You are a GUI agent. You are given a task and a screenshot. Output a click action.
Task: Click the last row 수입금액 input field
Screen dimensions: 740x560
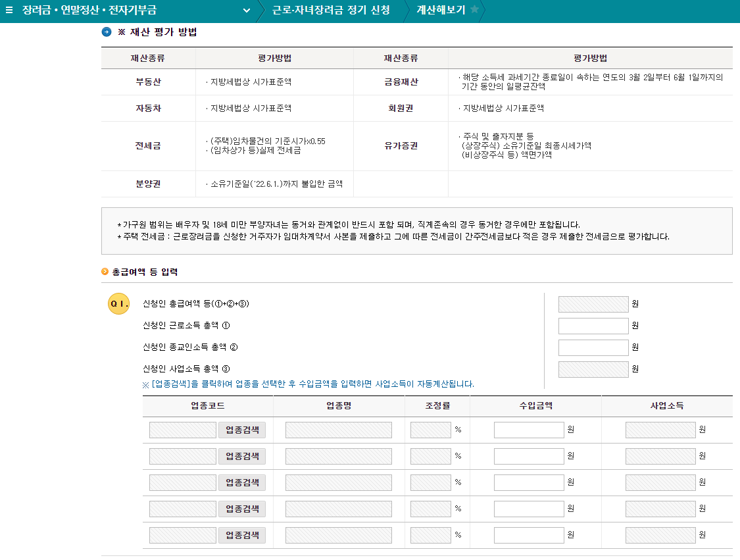(x=528, y=534)
